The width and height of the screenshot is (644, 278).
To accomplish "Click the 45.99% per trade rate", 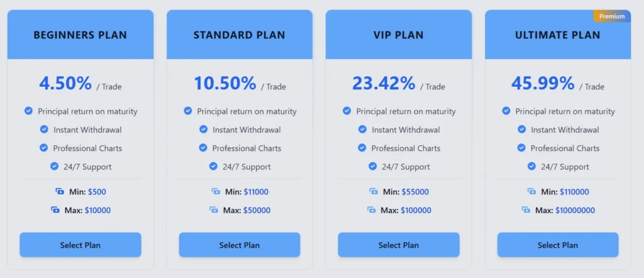I will [x=543, y=83].
